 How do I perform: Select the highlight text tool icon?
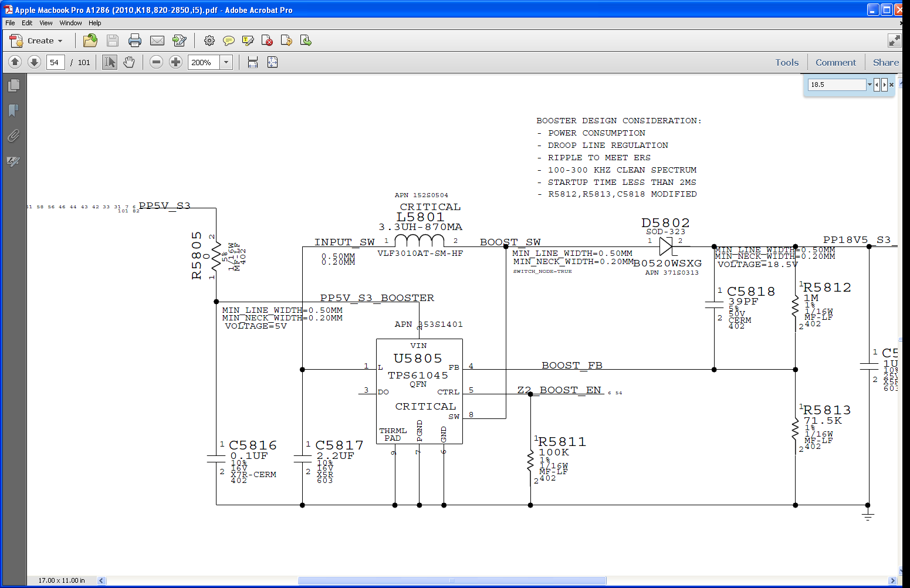pos(248,40)
